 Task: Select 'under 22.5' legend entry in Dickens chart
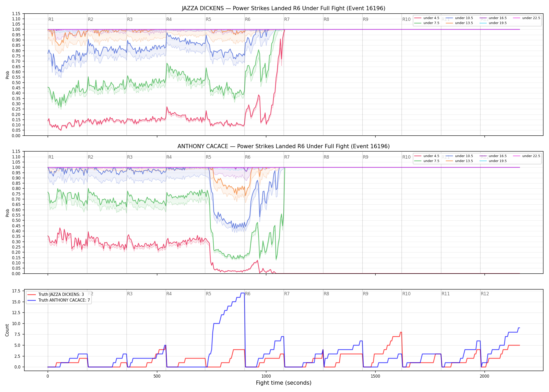[527, 18]
